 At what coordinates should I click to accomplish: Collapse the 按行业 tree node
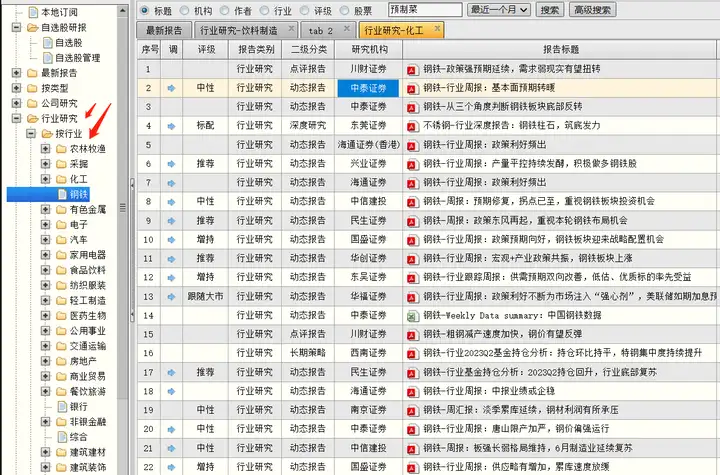[31, 134]
